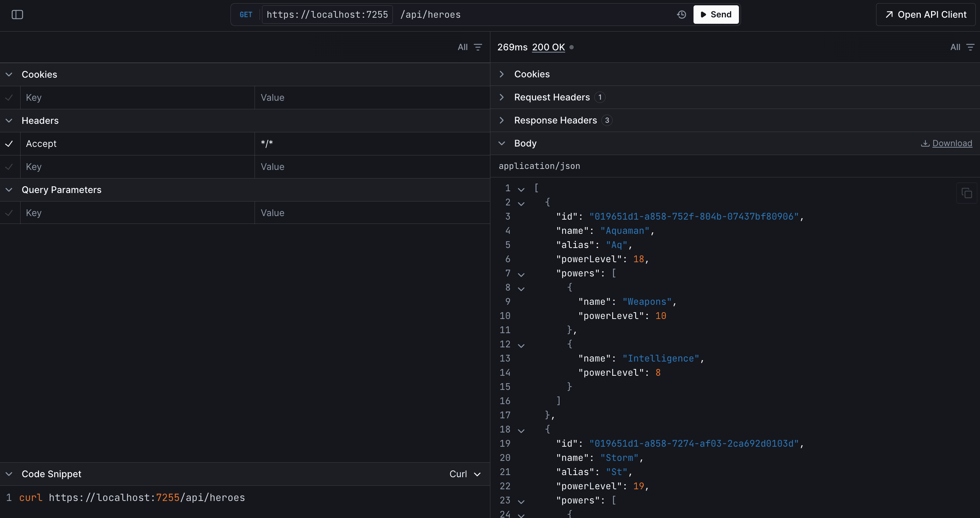Screen dimensions: 980x518
Task: Click the Query Parameters Value input
Action: click(372, 213)
